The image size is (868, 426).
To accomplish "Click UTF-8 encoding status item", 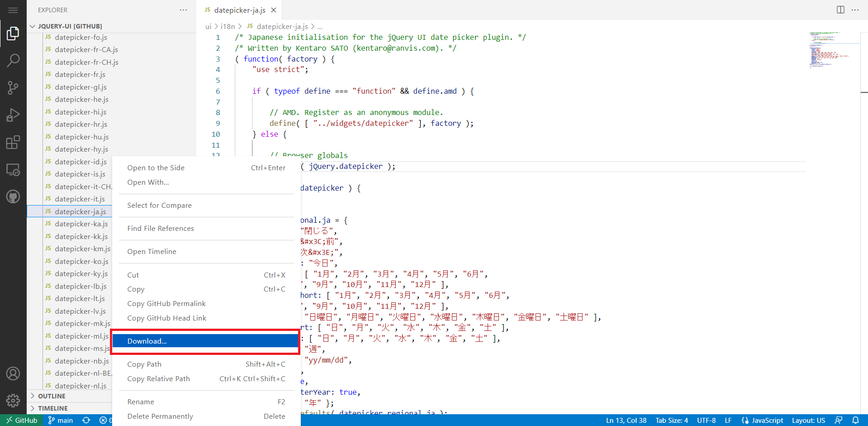I will [706, 420].
